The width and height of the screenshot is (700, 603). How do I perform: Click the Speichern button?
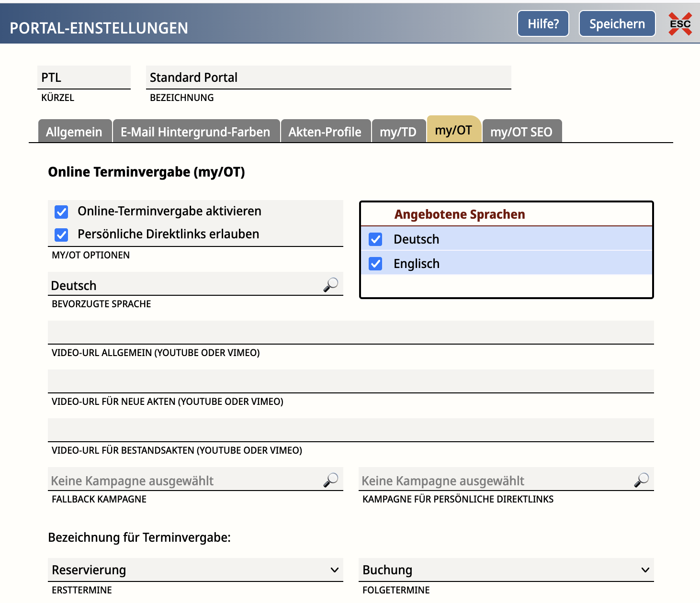617,24
